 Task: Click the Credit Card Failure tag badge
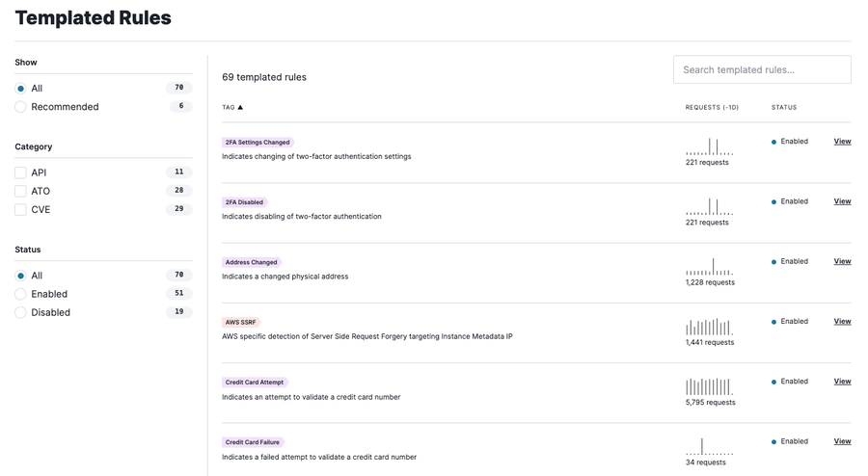click(x=253, y=442)
